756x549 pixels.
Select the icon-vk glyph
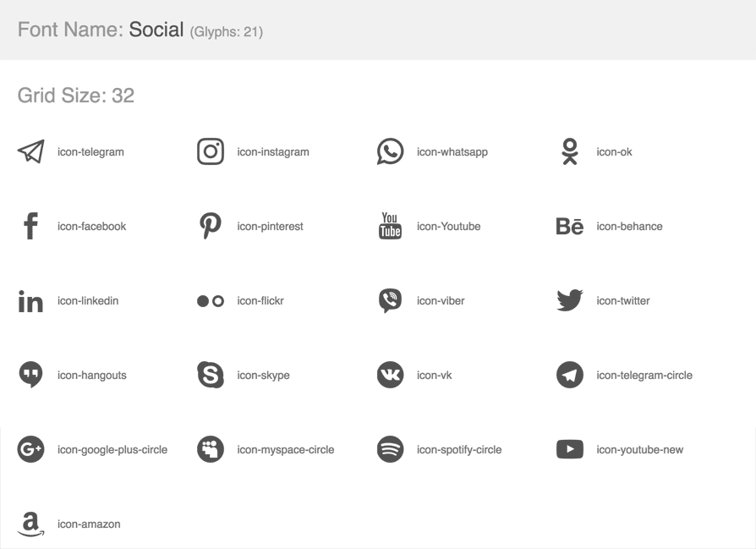click(389, 375)
